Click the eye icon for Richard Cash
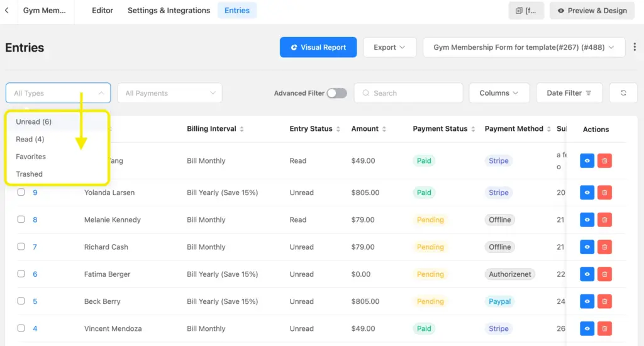 pos(587,247)
